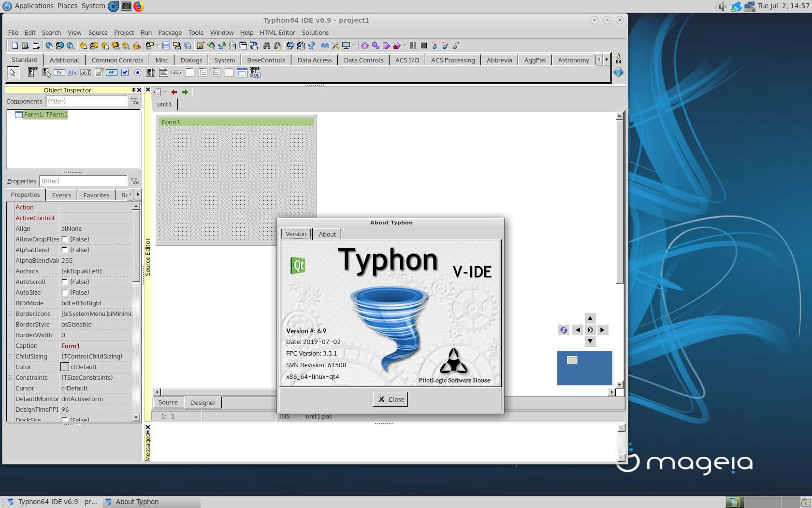Click the purple gear Build icon
The image size is (812, 508).
pyautogui.click(x=365, y=45)
